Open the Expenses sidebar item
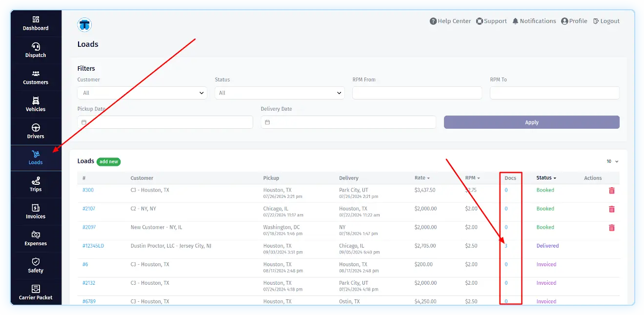The height and width of the screenshot is (315, 644). coord(36,238)
